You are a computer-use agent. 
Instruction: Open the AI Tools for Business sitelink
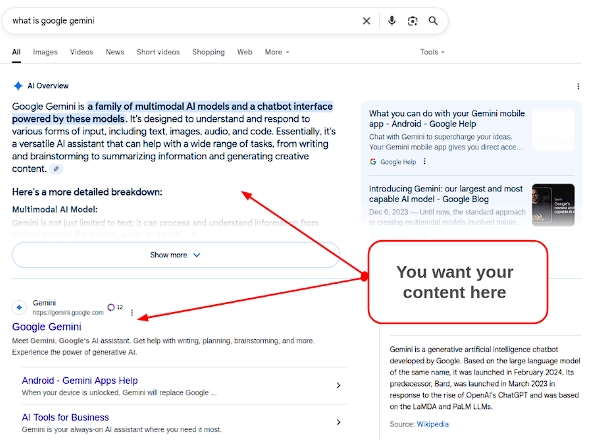[65, 417]
